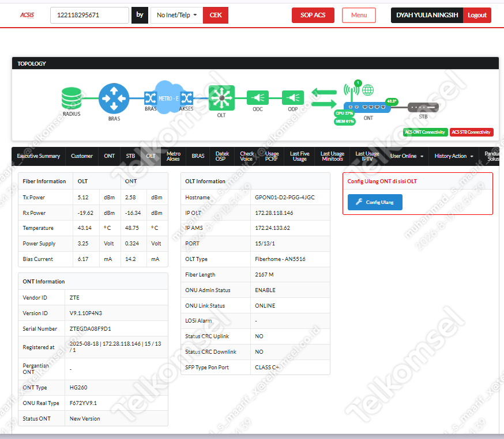The image size is (504, 439).
Task: Click the ONT modem icon
Action: click(367, 107)
